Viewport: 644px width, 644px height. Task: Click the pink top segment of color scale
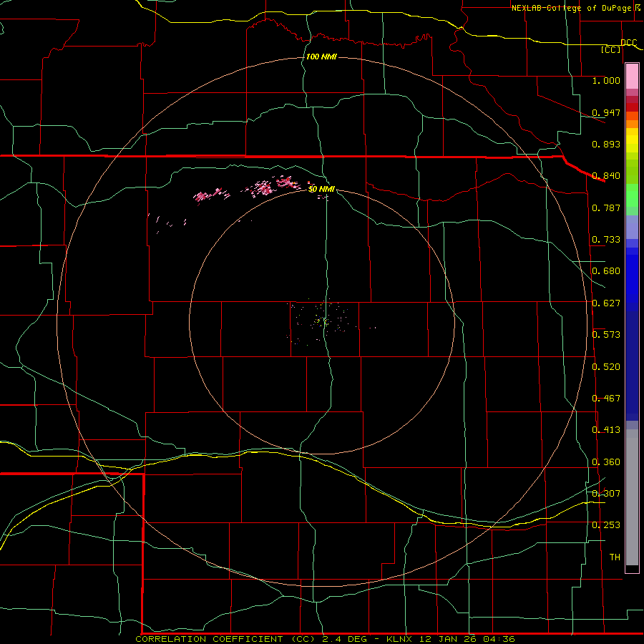click(632, 77)
